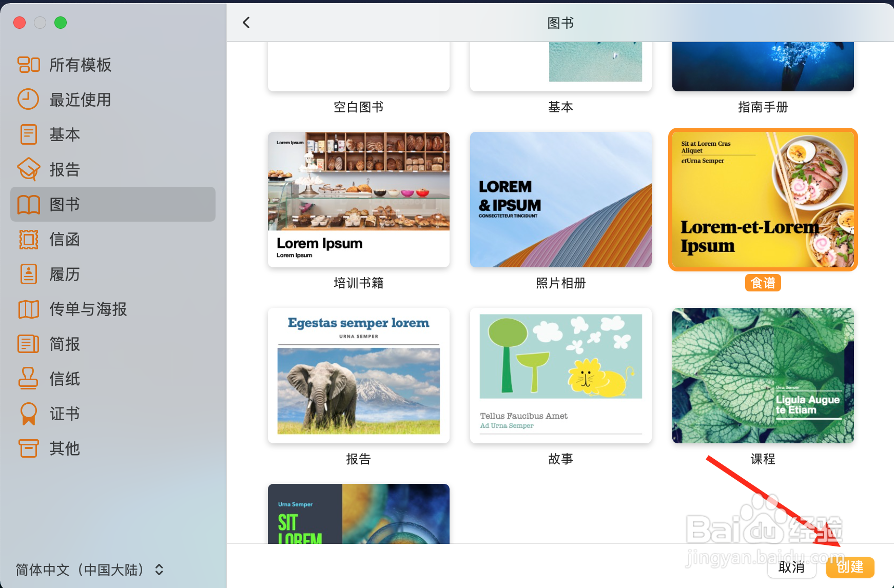This screenshot has height=588, width=894.
Task: Open the 其他 template category
Action: pyautogui.click(x=64, y=448)
